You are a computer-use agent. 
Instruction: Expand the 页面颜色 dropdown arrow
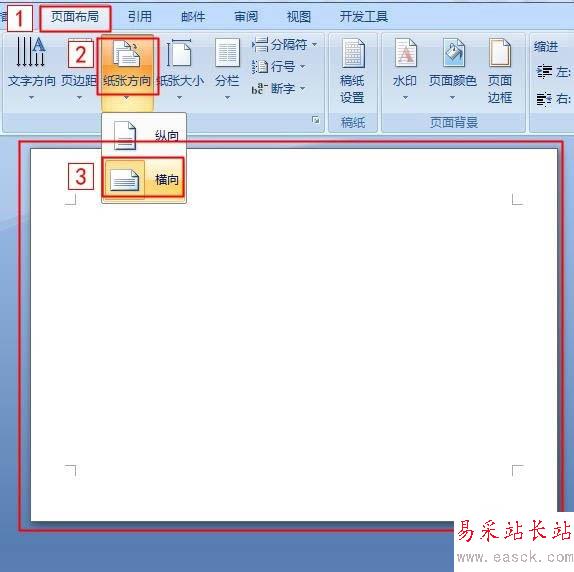pyautogui.click(x=453, y=97)
